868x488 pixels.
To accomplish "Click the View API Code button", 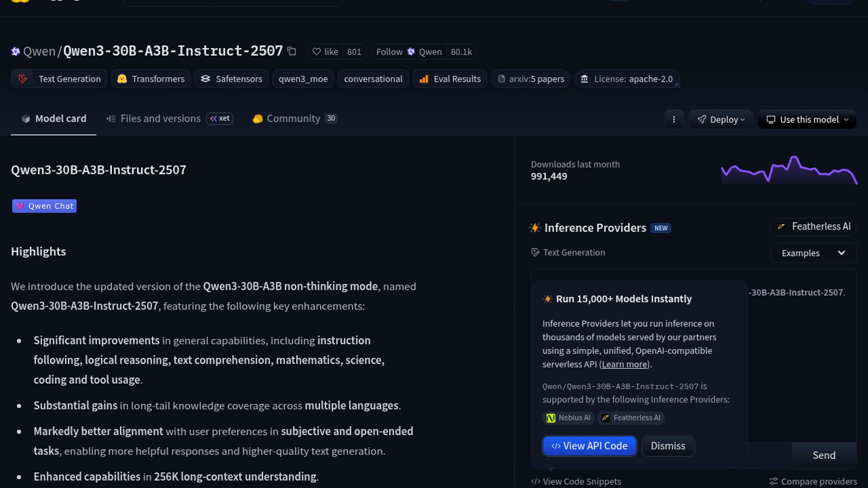I will point(589,446).
